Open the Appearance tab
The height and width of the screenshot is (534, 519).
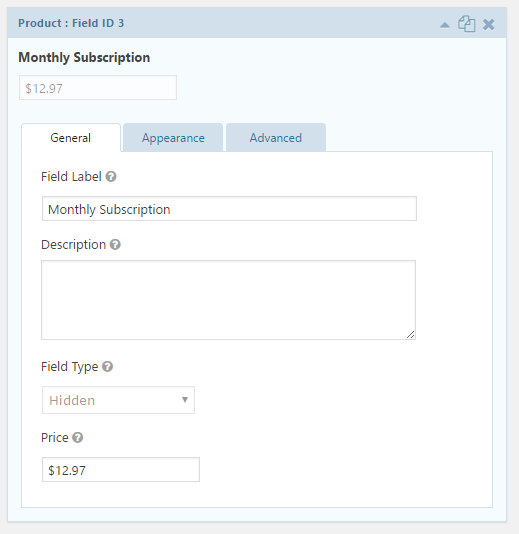(x=173, y=138)
